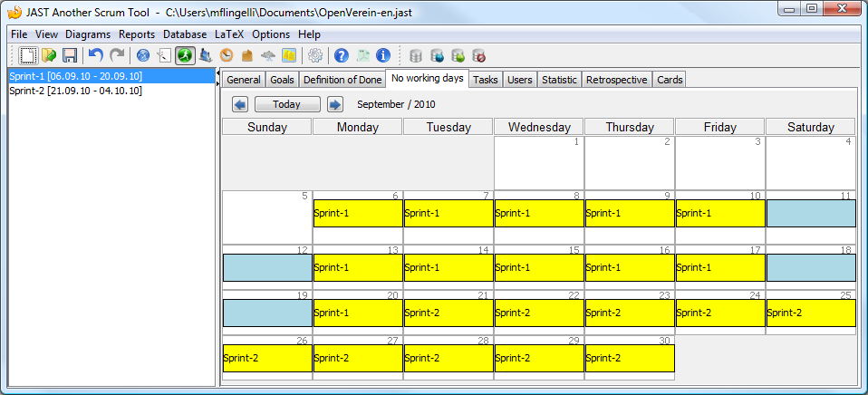
Task: Click the brown box toolbar icon
Action: [x=247, y=55]
